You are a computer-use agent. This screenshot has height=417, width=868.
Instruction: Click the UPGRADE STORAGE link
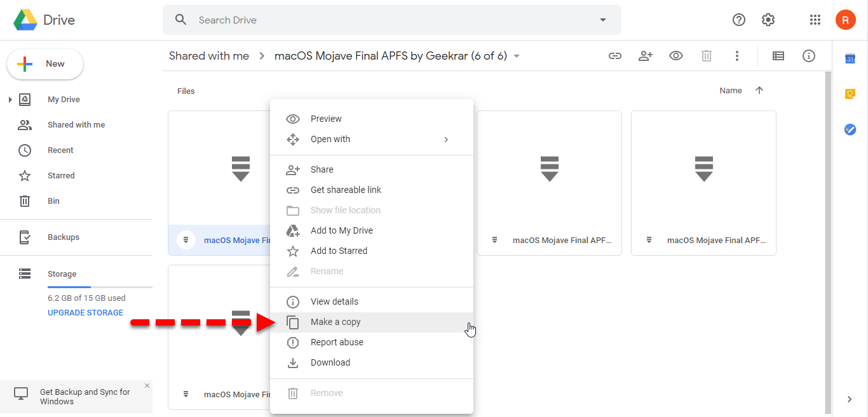(x=85, y=312)
